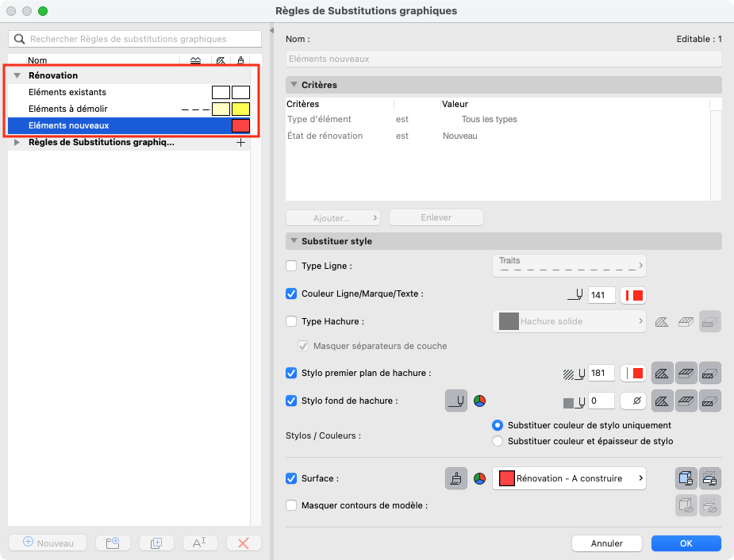The width and height of the screenshot is (734, 560).
Task: Click the rules search field
Action: [135, 39]
